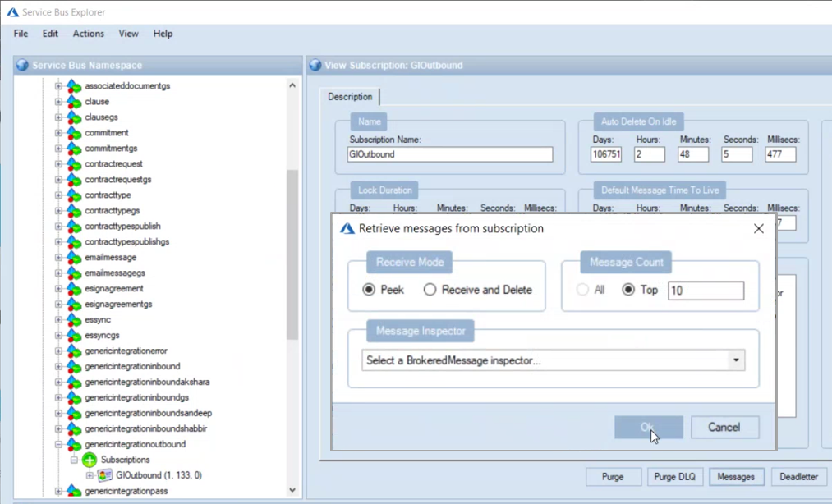Image resolution: width=832 pixels, height=504 pixels.
Task: Select the Top message count option
Action: (x=628, y=290)
